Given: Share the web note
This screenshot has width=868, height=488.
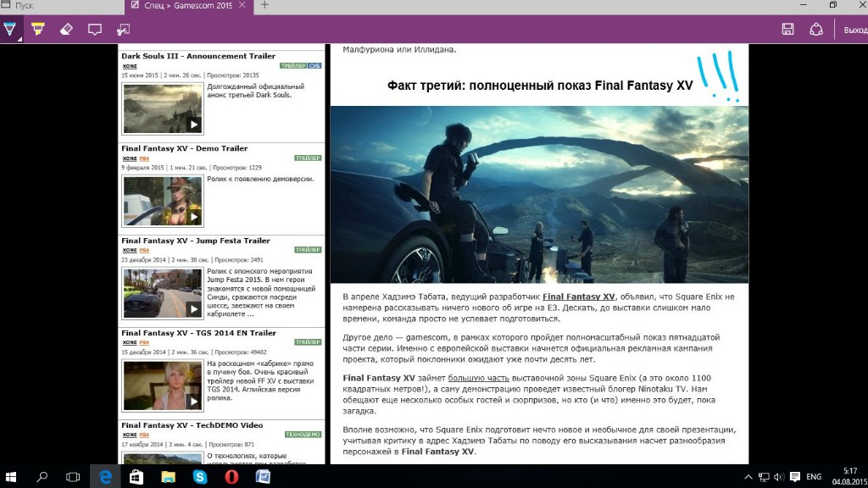Looking at the screenshot, I should click(x=816, y=29).
